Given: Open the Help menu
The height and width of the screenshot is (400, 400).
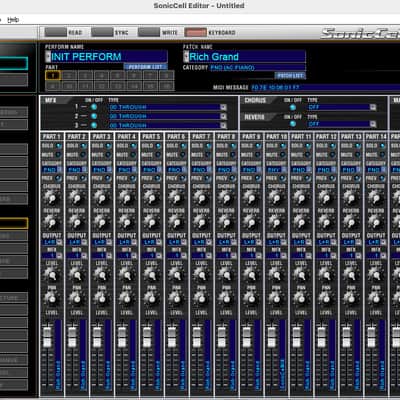Looking at the screenshot, I should coord(13,20).
